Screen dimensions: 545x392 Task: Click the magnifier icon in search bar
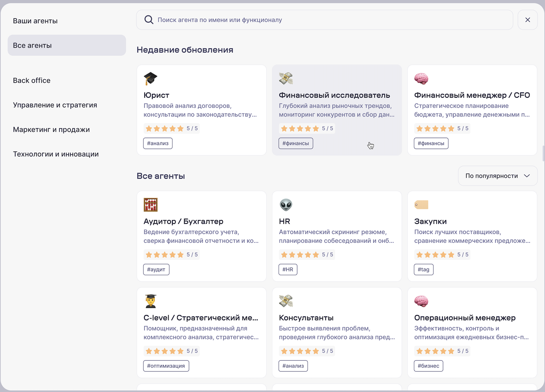coord(149,20)
